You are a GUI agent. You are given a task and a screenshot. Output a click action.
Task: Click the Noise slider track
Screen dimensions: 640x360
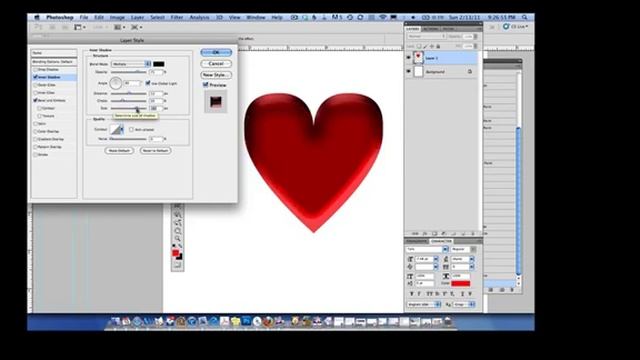tap(129, 139)
